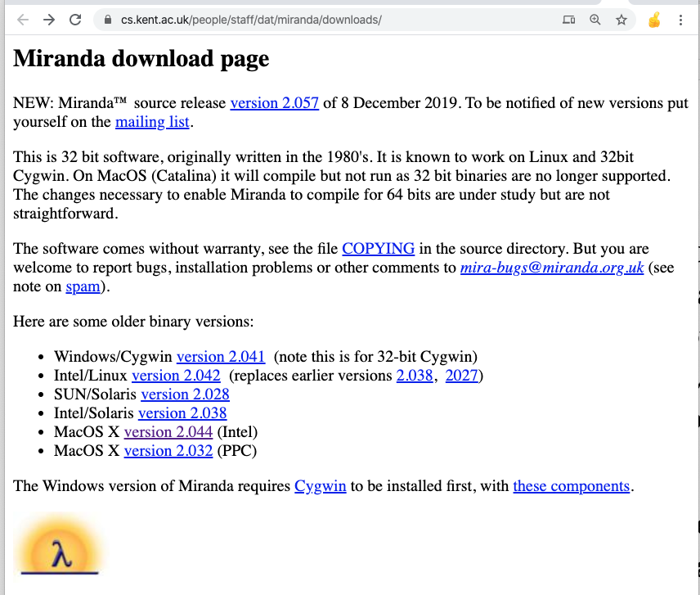This screenshot has width=700, height=595.
Task: Download MacOS X version 2.044 (Intel)
Action: pos(168,432)
